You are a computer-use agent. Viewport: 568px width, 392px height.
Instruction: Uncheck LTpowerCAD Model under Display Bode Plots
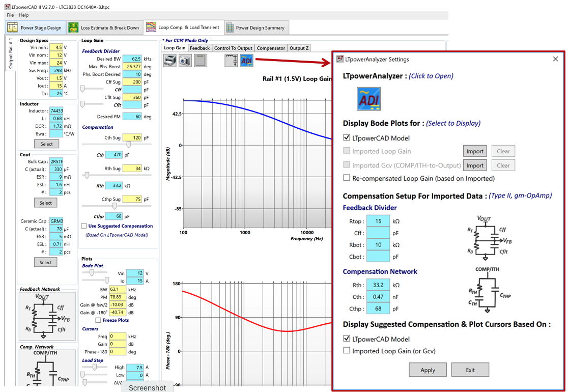(347, 137)
